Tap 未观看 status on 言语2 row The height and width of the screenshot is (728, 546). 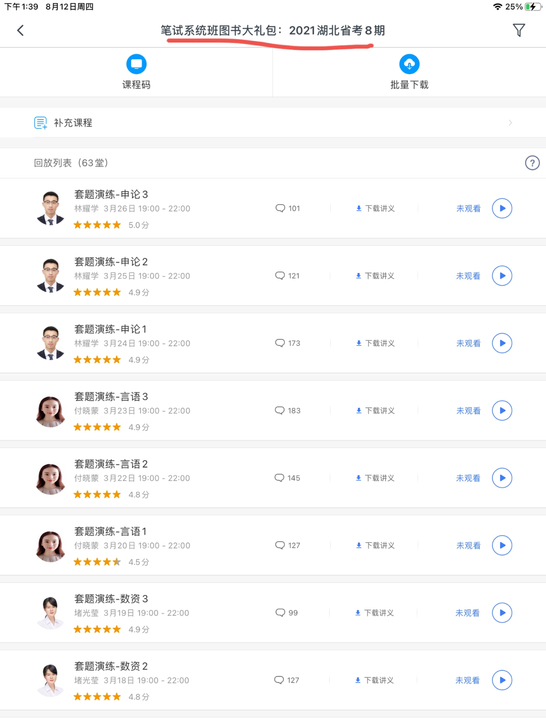(x=468, y=478)
